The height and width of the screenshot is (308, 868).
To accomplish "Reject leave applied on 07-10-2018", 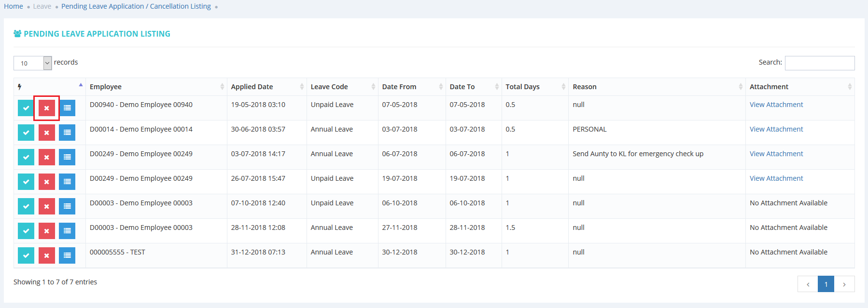I will (46, 206).
